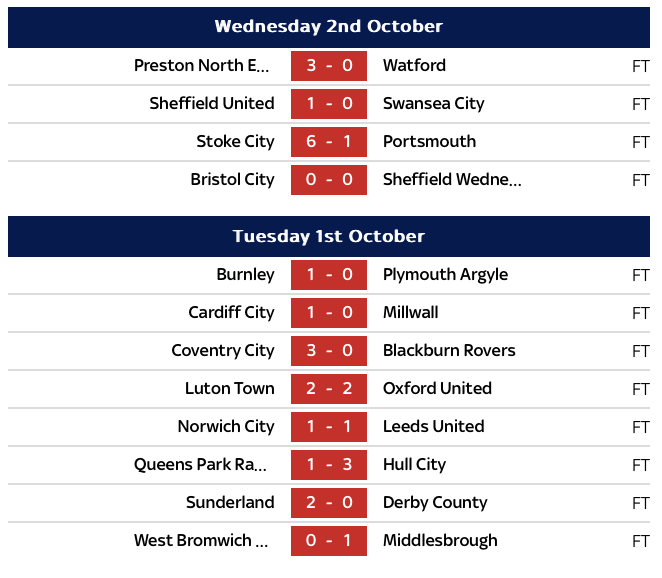Screen dimensions: 662x578
Task: Click the Millwall team name
Action: point(410,313)
